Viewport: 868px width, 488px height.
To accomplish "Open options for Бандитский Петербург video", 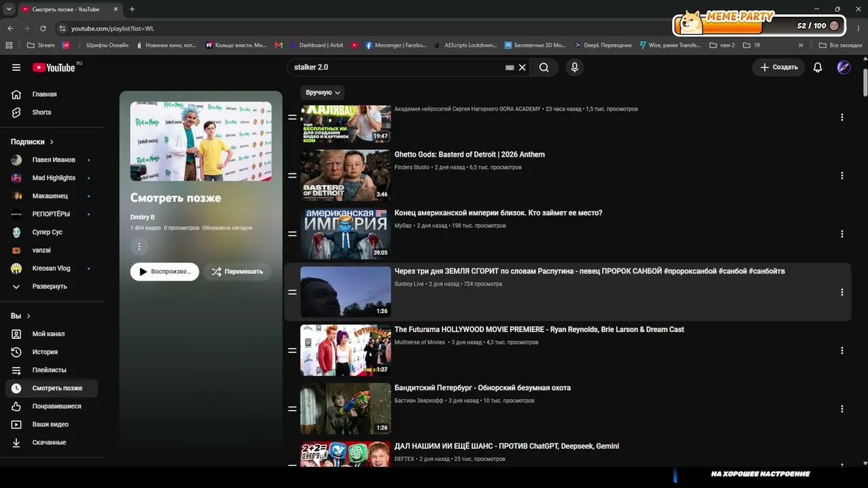I will click(842, 409).
